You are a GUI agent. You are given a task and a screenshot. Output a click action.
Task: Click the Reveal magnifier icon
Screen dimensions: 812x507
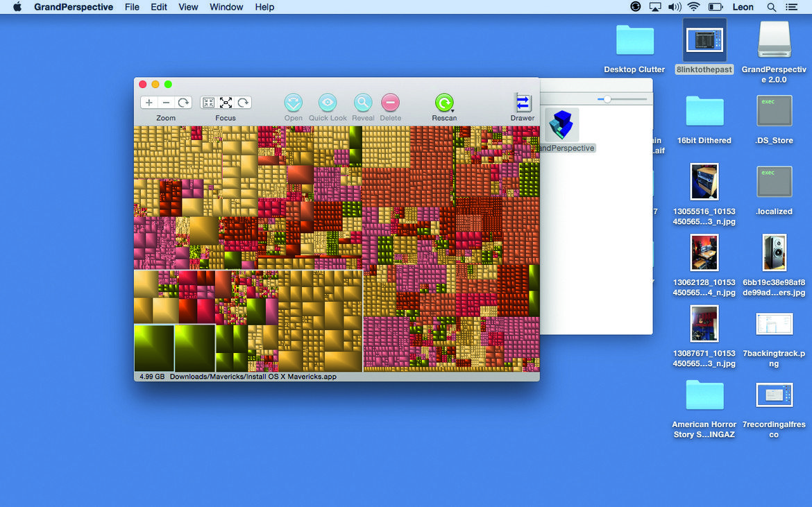tap(363, 103)
